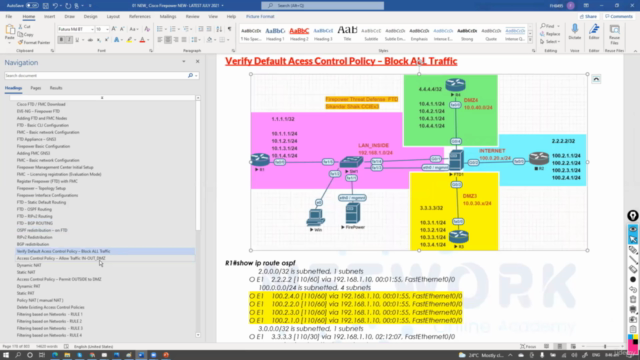Apply subscript formatting
The width and height of the screenshot is (640, 360).
click(x=99, y=40)
